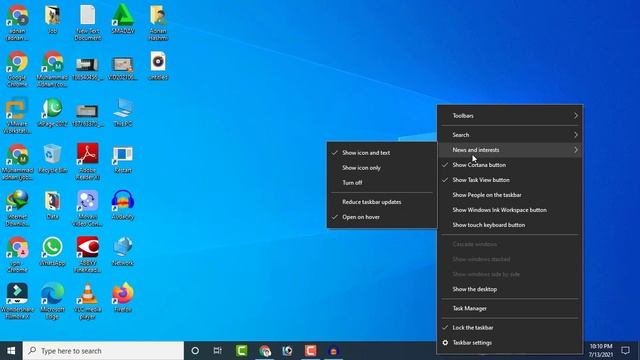Launch VLC media player shortcut
This screenshot has height=360, width=640.
(88, 301)
